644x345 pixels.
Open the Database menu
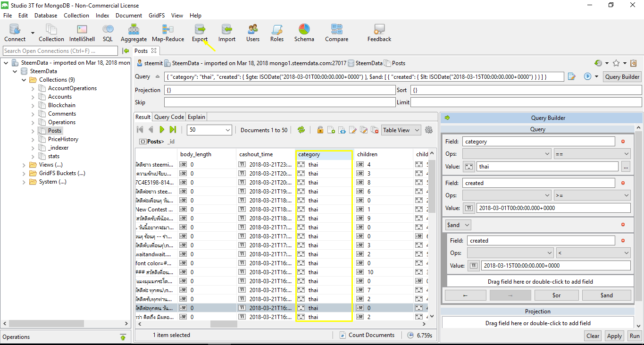pyautogui.click(x=46, y=16)
